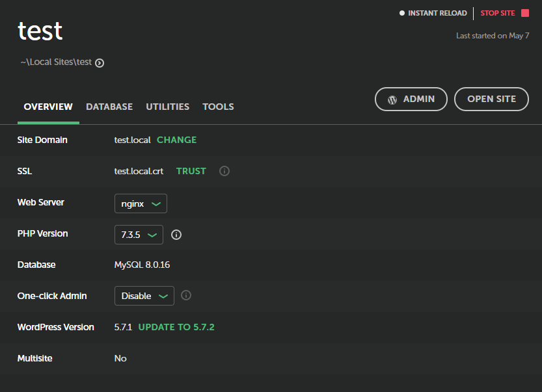The width and height of the screenshot is (542, 392).
Task: Click the One-click Admin info icon
Action: click(186, 295)
